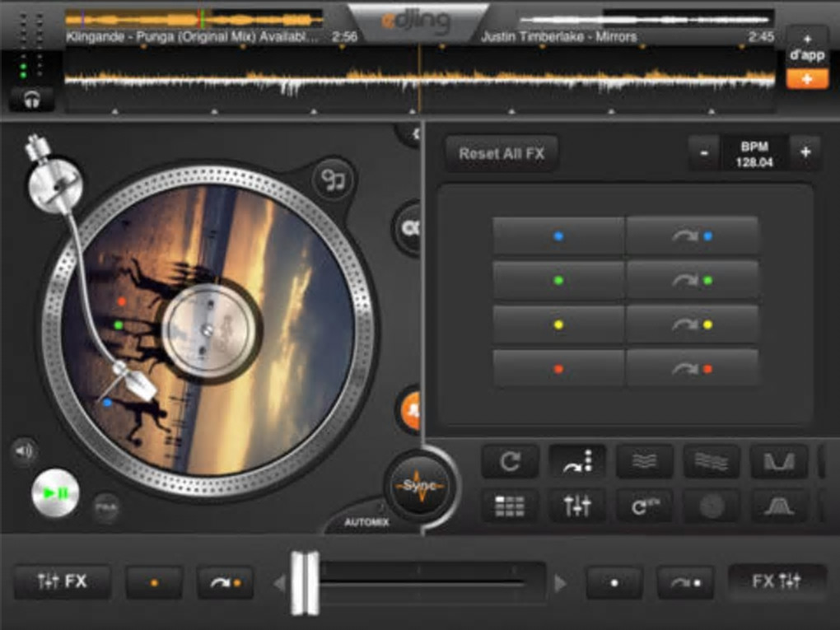Tap the small round button beside play/pause
The height and width of the screenshot is (630, 840).
click(x=106, y=506)
